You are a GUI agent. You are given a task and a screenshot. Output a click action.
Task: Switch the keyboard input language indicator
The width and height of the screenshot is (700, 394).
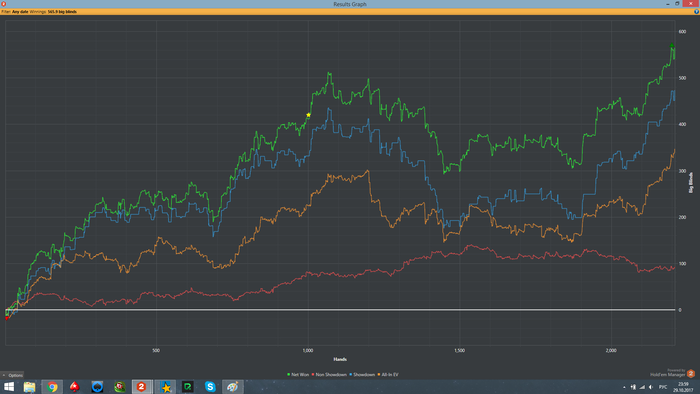point(663,387)
